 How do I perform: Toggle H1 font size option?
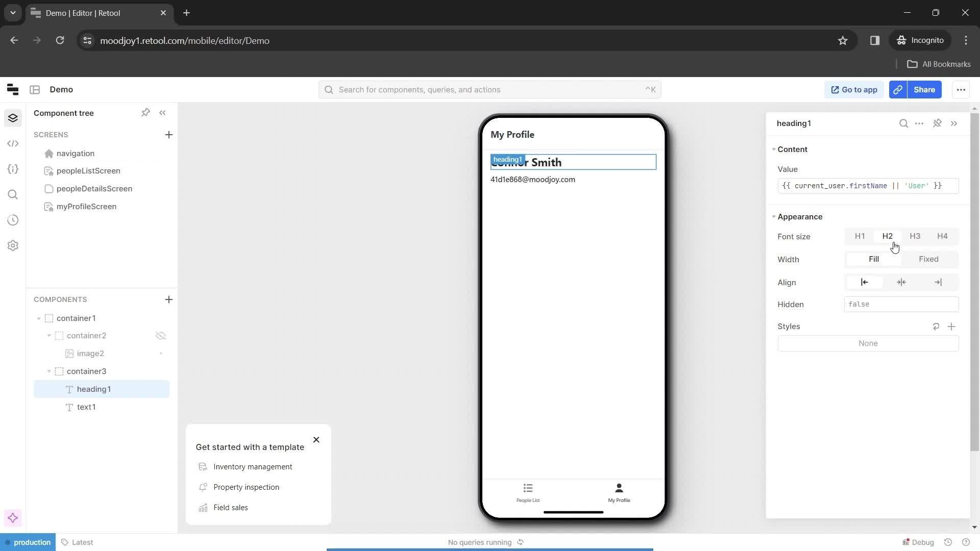coord(860,236)
